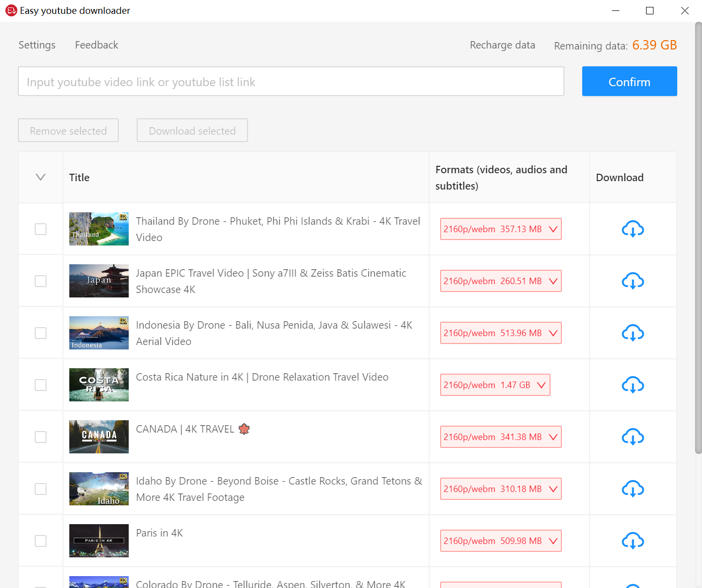Expand the 2160p/webm dropdown for CANADA 4K TRAVEL

[553, 437]
